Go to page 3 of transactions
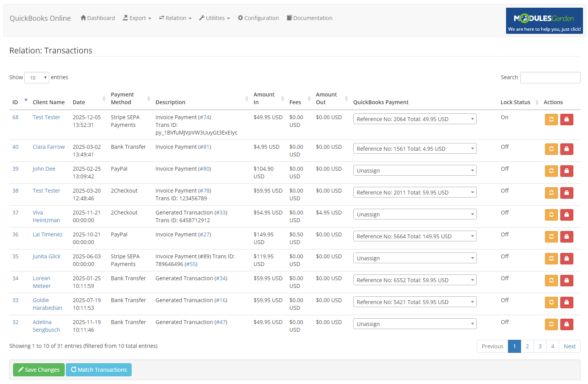 click(540, 346)
